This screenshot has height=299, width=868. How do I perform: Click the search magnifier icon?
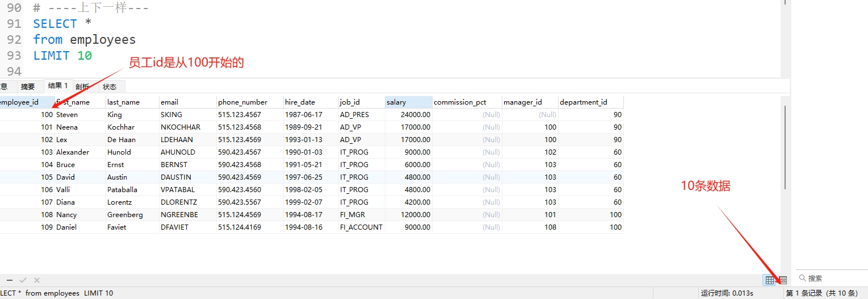click(x=803, y=278)
